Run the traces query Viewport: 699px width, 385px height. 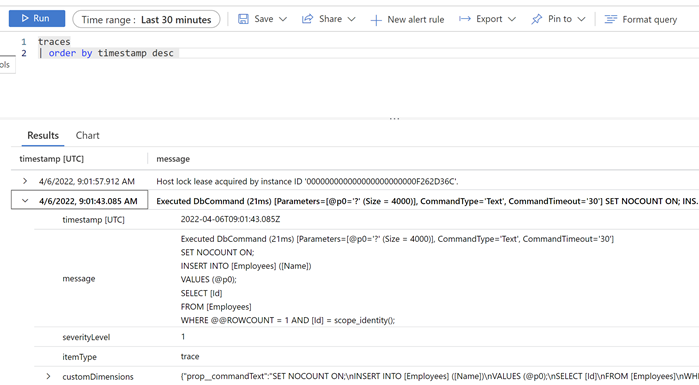coord(37,19)
